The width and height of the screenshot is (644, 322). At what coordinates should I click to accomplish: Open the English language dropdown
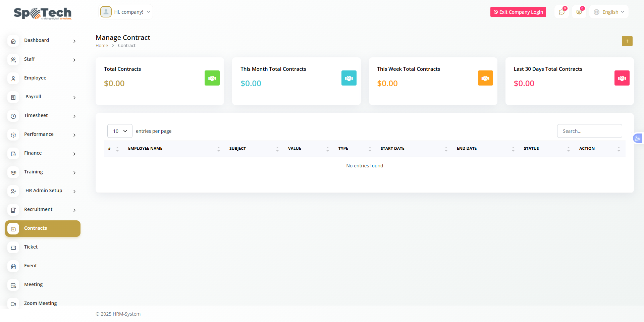609,12
